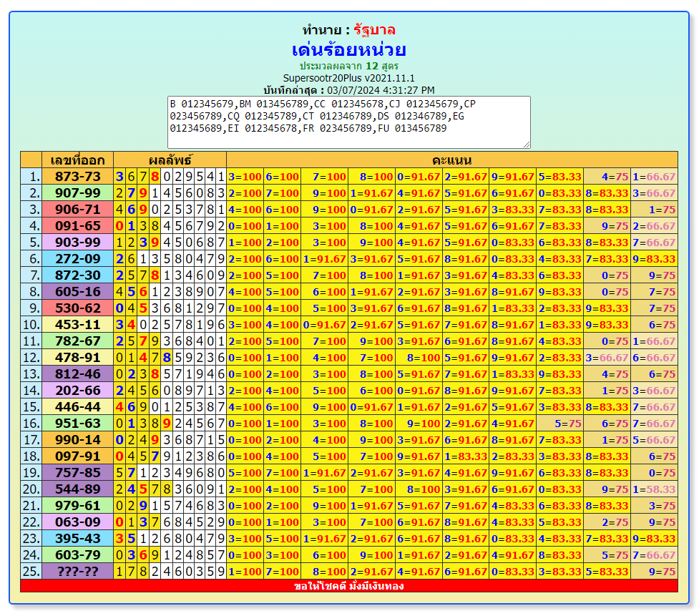Click draw number 951-63 in row 16
The height and width of the screenshot is (616, 699).
[x=77, y=424]
